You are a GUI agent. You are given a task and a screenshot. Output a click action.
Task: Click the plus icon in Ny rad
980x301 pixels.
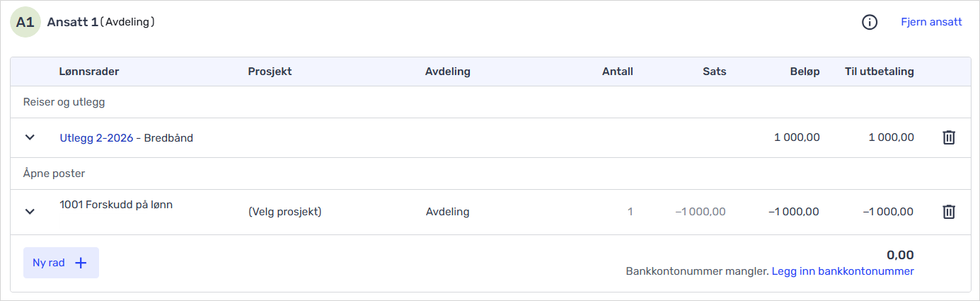tap(81, 263)
